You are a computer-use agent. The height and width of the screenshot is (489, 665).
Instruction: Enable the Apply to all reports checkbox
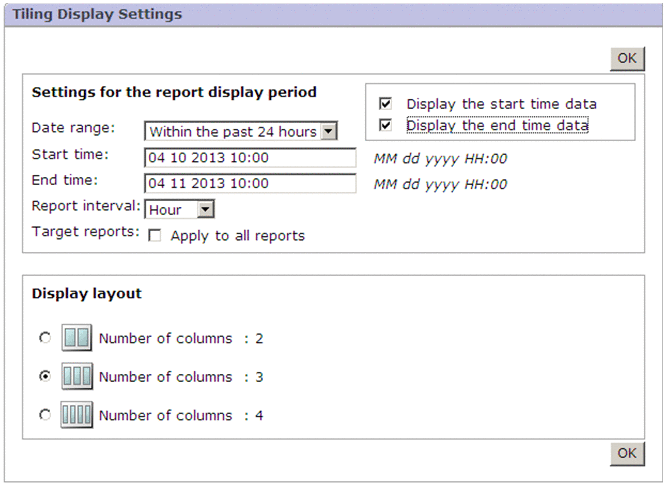[155, 237]
